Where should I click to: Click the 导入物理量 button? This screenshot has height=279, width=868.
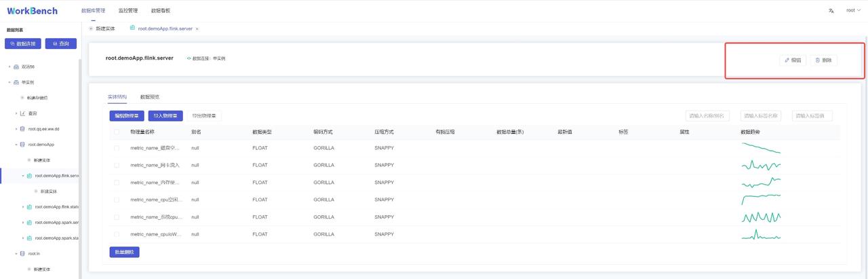pyautogui.click(x=165, y=116)
